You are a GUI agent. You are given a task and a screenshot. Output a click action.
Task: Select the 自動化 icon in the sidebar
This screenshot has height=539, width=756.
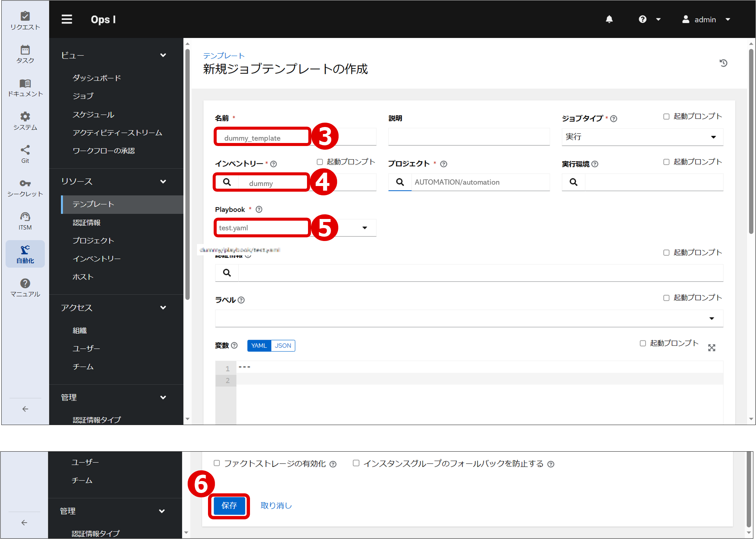(x=25, y=253)
